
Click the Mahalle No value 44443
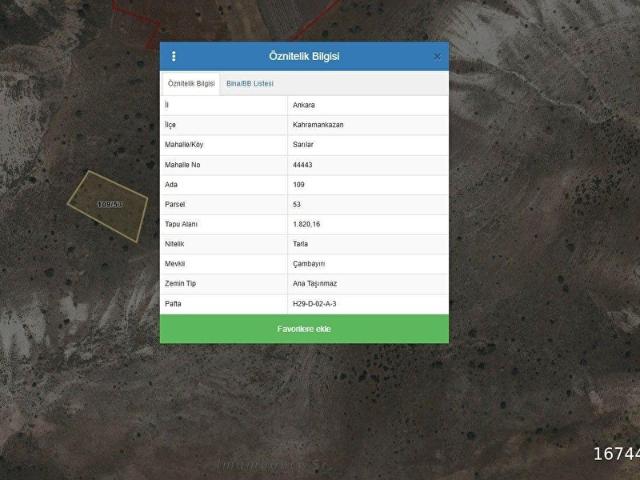tap(303, 165)
